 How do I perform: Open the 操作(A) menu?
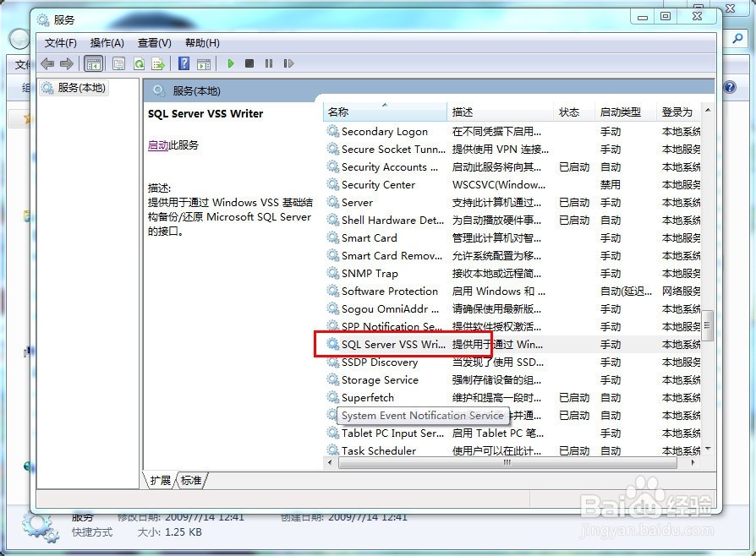[107, 43]
